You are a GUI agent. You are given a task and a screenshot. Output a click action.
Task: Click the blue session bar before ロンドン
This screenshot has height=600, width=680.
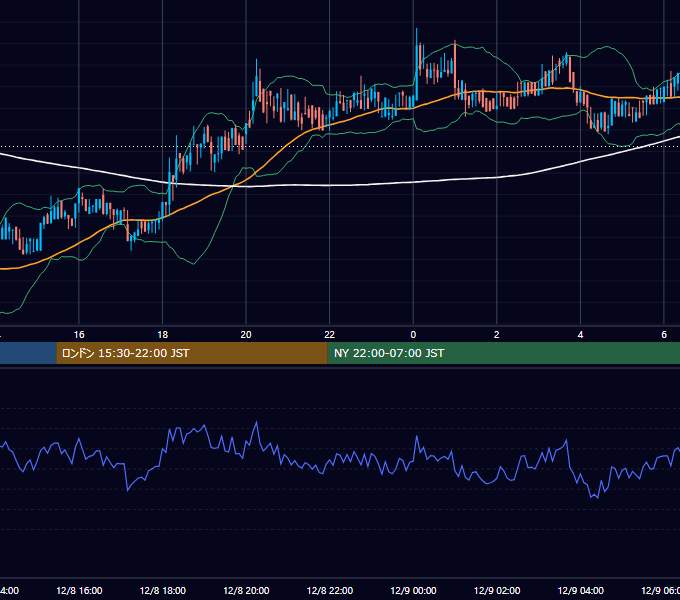(x=28, y=353)
